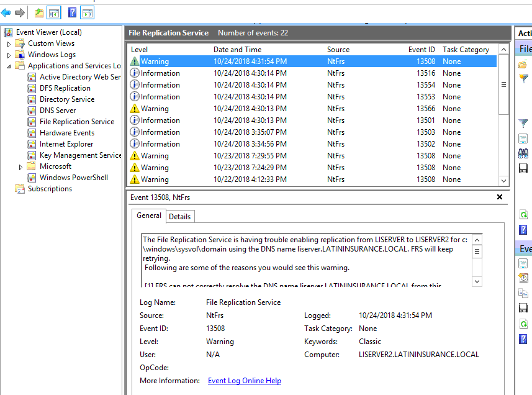Screen dimensions: 532x395
Task: Select the General tab
Action: coord(149,216)
